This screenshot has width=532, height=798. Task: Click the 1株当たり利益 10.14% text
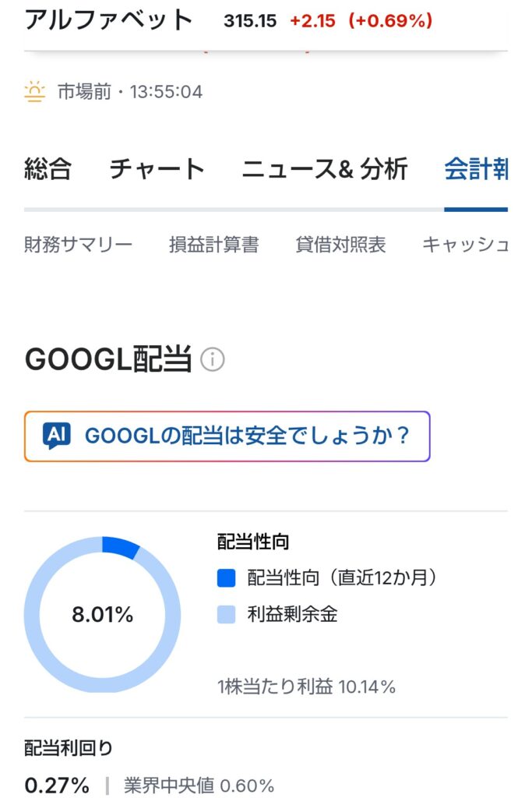point(306,687)
